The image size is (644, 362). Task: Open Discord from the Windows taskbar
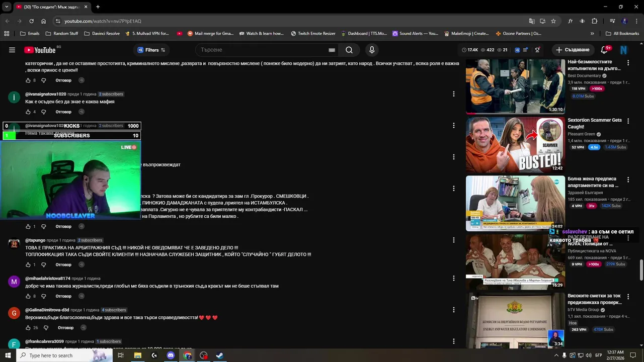[171, 355]
